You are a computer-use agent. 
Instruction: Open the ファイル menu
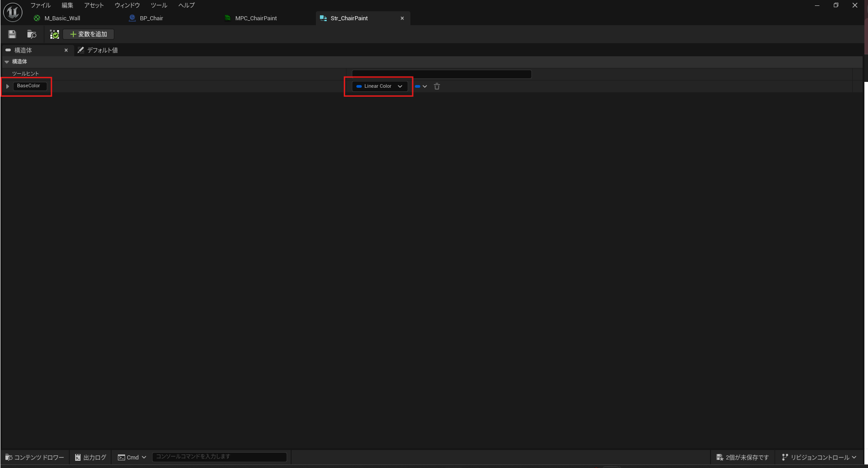(40, 5)
